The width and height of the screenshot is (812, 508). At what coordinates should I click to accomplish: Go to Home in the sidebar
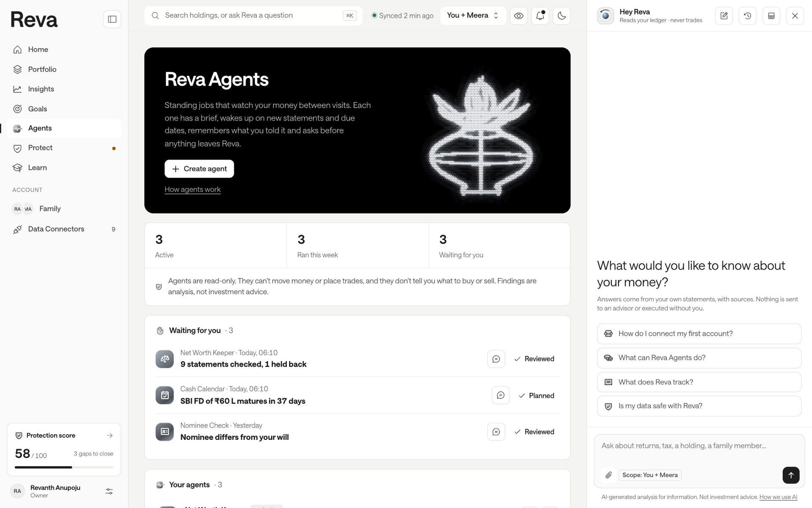tap(64, 50)
